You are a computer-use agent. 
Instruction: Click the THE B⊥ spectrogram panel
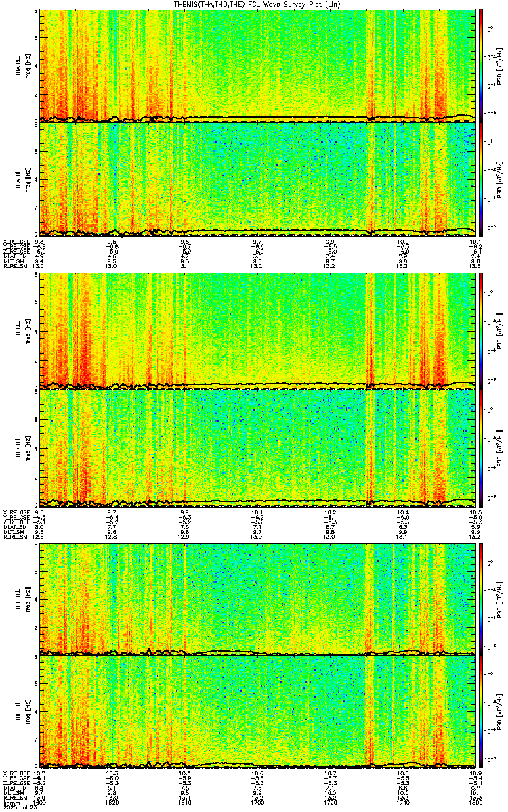coord(257,599)
